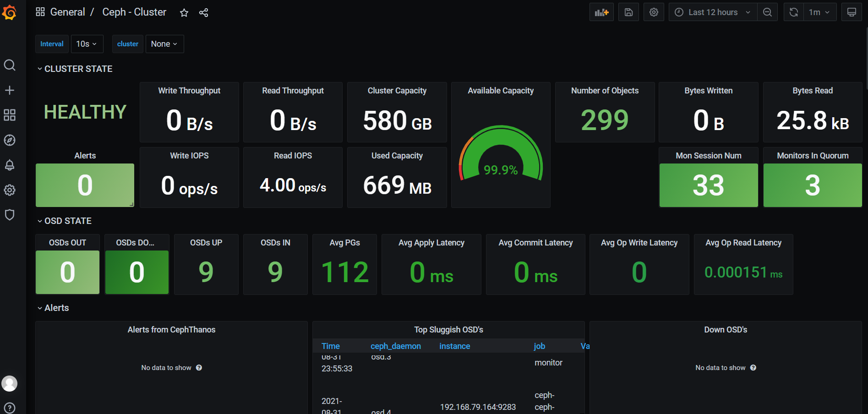Open the Top Sluggish OSD's panel menu
Viewport: 868px width, 414px height.
click(448, 330)
